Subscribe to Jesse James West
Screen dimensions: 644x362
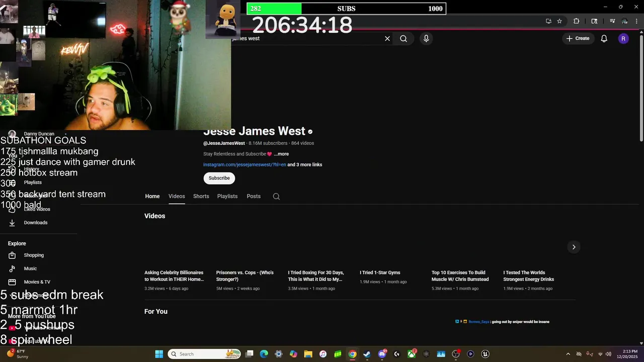(219, 178)
